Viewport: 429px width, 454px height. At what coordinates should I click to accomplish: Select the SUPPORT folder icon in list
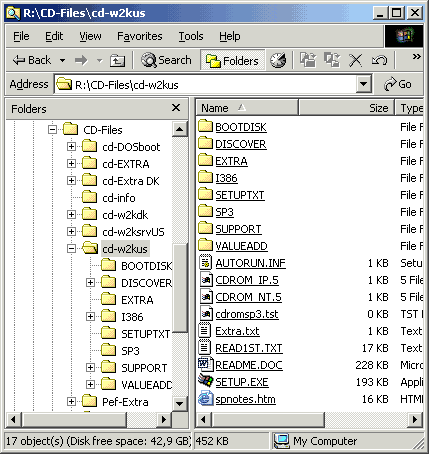click(x=205, y=228)
